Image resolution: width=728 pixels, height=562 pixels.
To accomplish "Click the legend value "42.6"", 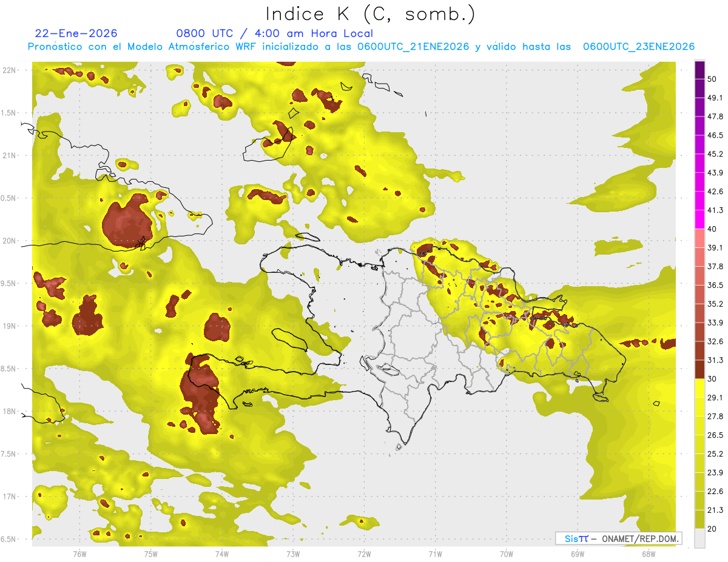I will (x=715, y=192).
